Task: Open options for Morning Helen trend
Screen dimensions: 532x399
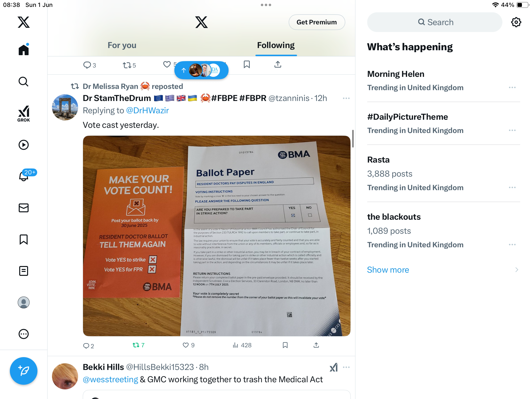Action: tap(512, 87)
